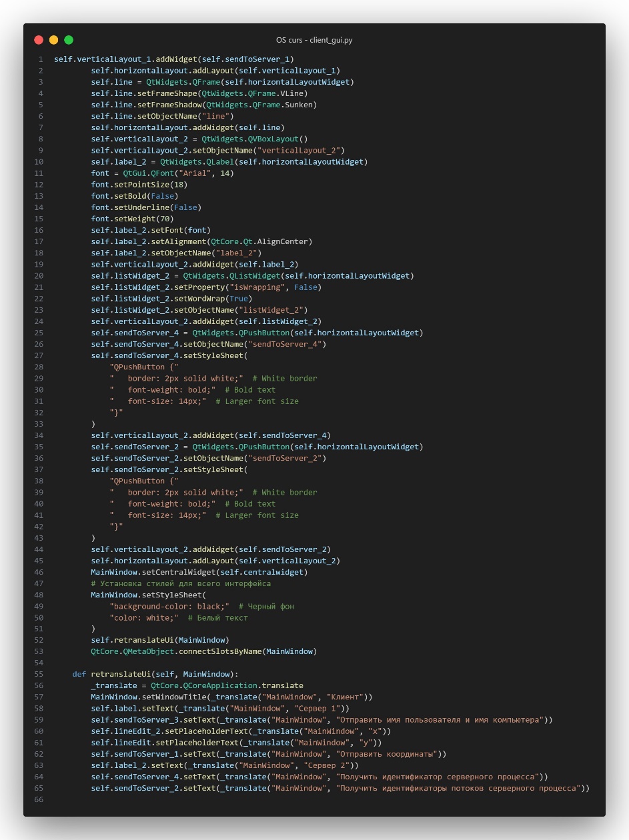Image resolution: width=629 pixels, height=840 pixels.
Task: Click the _translate assignment line
Action: point(197,685)
